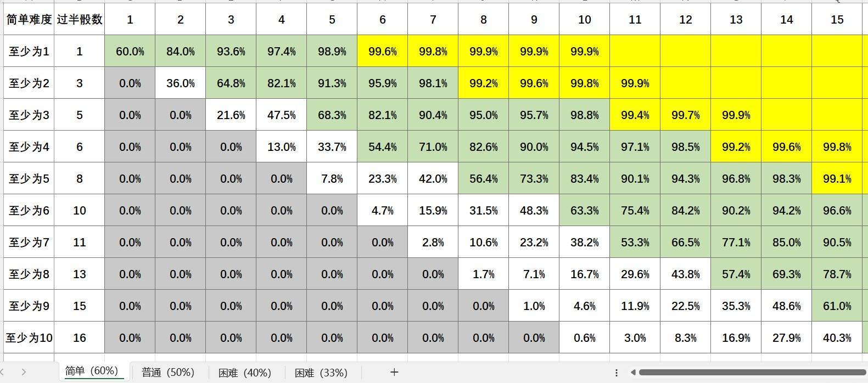
Task: Open the 普通 (50%) sheet tab
Action: click(167, 373)
